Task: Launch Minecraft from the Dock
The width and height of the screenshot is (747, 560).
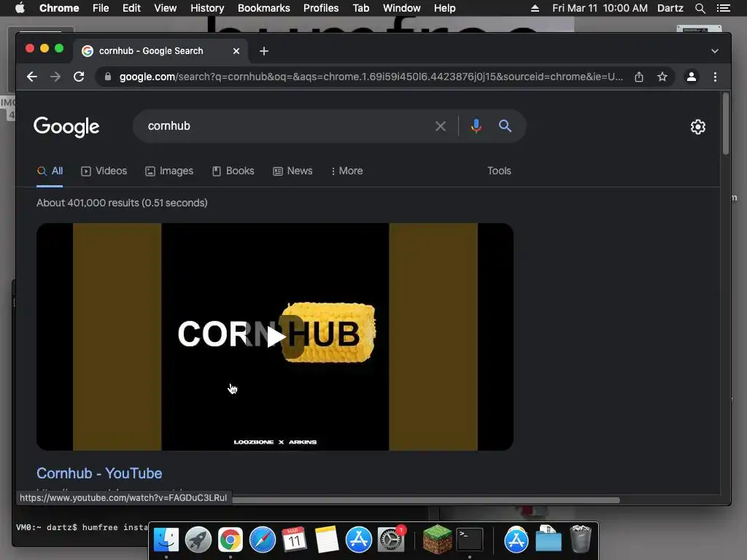Action: pyautogui.click(x=437, y=540)
